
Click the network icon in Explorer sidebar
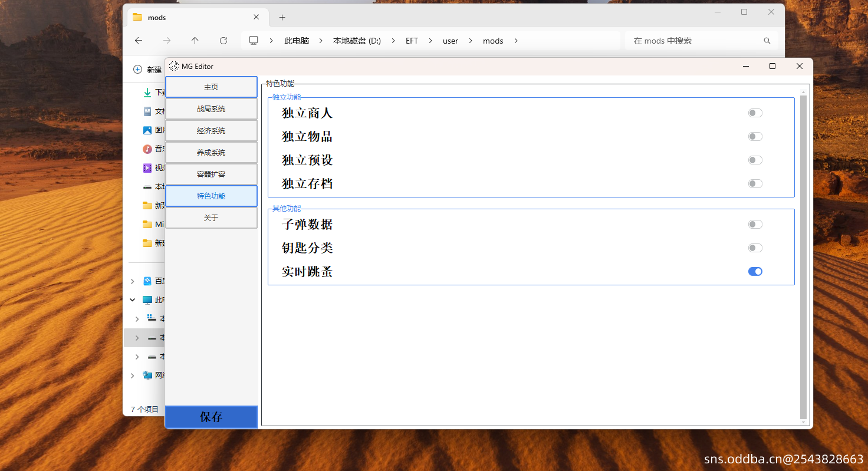[x=147, y=376]
